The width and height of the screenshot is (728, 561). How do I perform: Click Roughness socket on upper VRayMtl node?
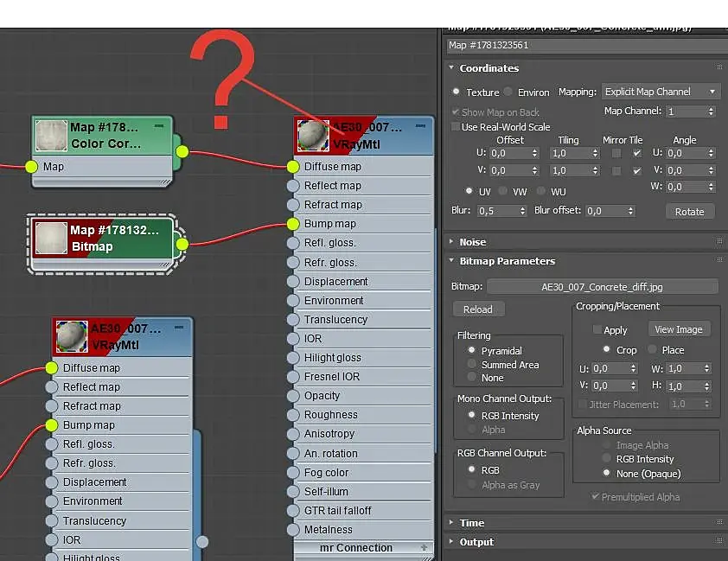click(293, 415)
